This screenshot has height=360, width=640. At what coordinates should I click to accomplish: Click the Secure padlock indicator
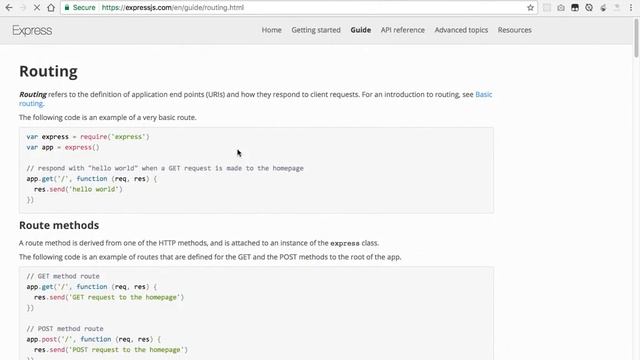tap(80, 7)
